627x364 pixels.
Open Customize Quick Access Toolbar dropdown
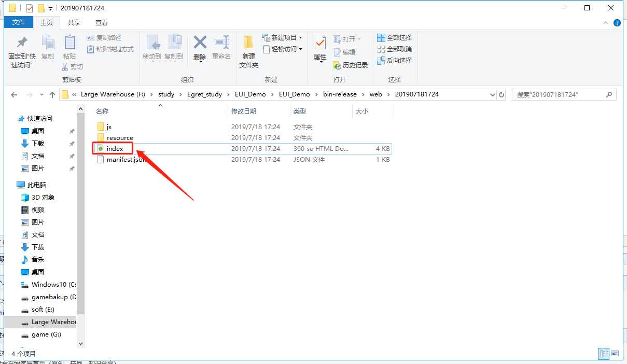click(x=50, y=8)
